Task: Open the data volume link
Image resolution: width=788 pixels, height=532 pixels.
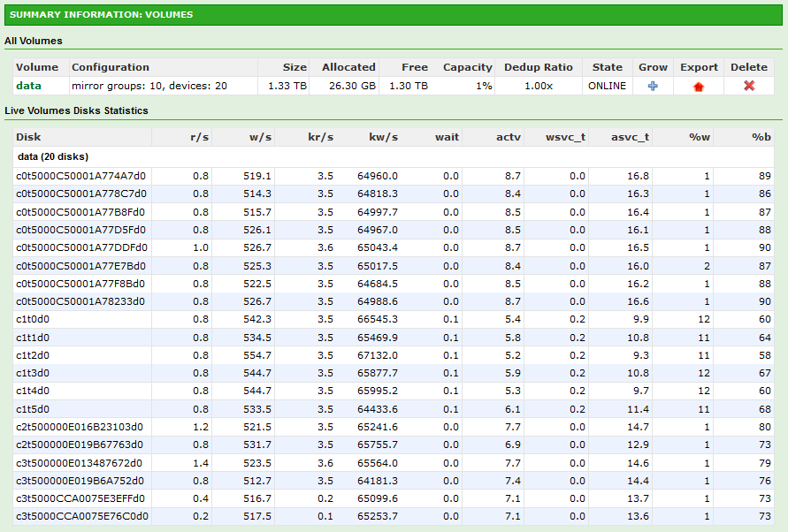Action: (28, 86)
